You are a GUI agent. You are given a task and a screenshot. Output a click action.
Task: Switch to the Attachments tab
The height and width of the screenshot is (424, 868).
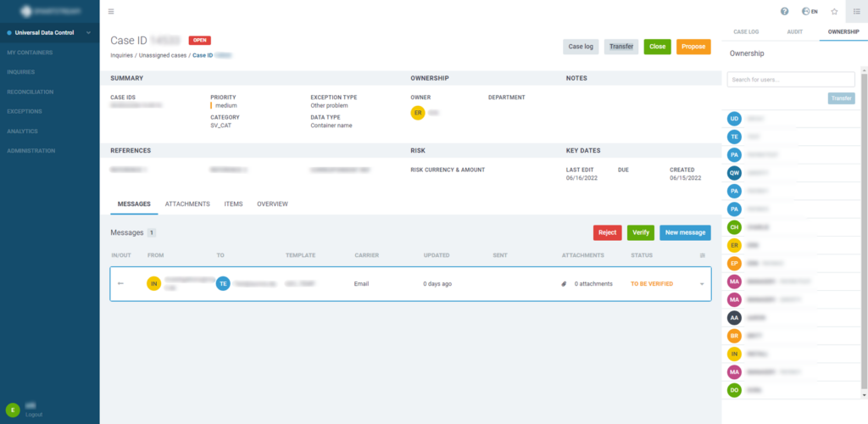[187, 204]
